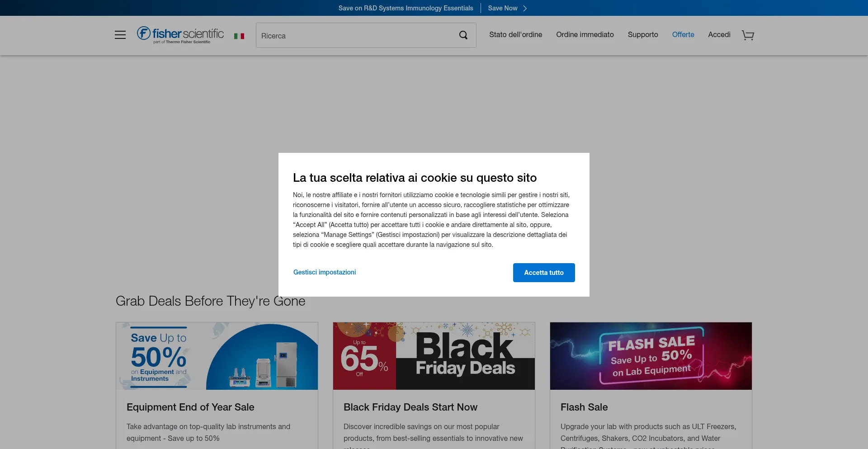This screenshot has width=868, height=449.
Task: Open the Save Up to 50% equipment banner
Action: point(217,356)
